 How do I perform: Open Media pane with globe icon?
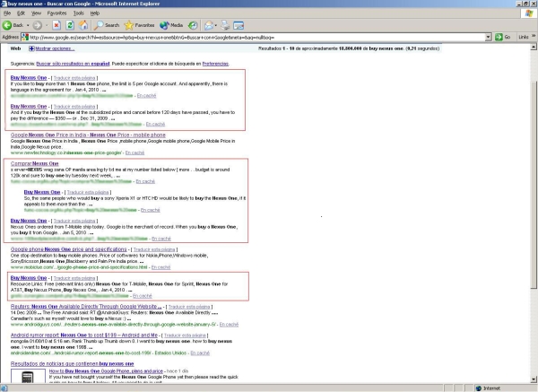(171, 25)
